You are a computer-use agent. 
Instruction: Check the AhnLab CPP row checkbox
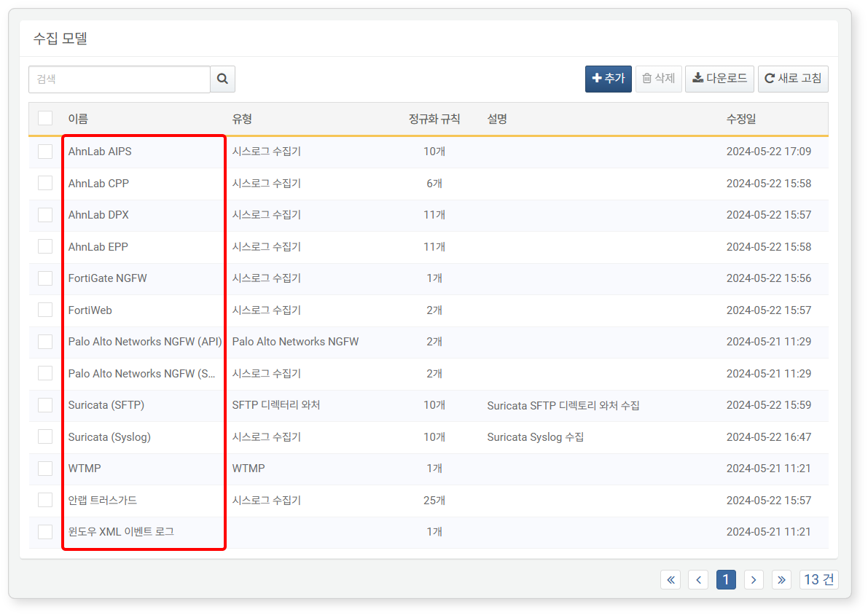coord(45,183)
